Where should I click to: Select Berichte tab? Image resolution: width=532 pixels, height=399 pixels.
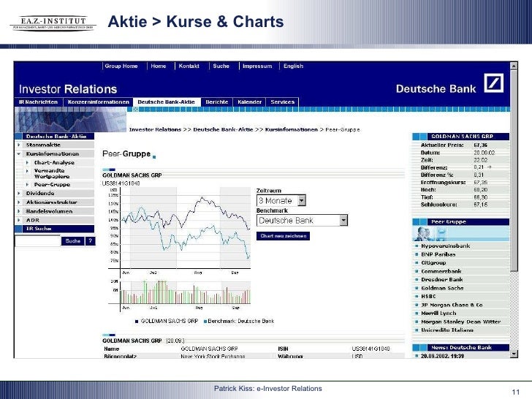tap(217, 102)
